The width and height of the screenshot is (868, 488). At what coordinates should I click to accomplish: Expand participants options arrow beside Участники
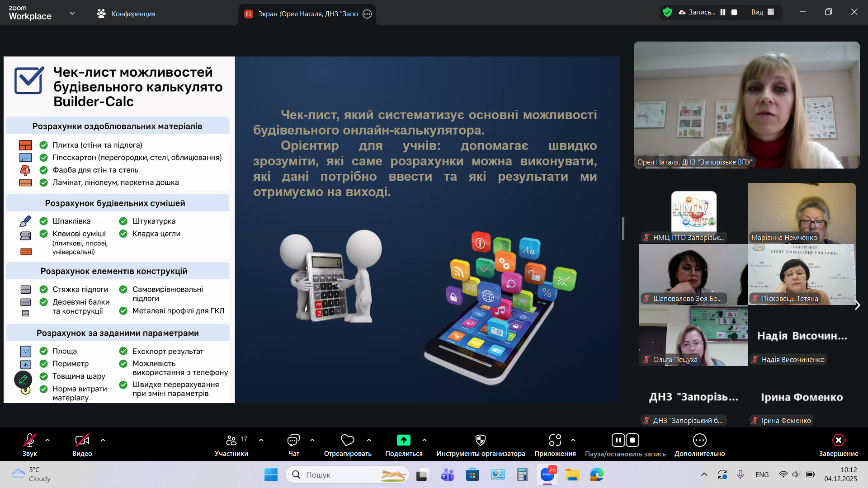pos(261,440)
